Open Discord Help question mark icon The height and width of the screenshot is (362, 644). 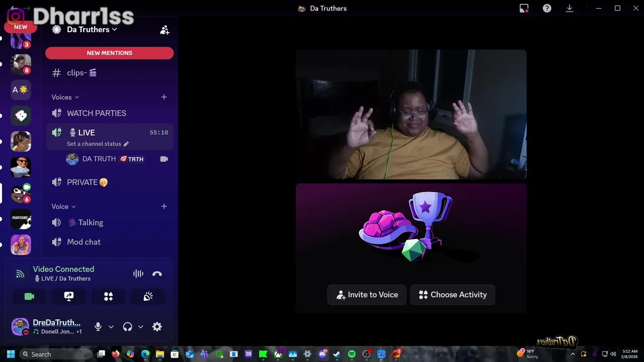point(547,9)
